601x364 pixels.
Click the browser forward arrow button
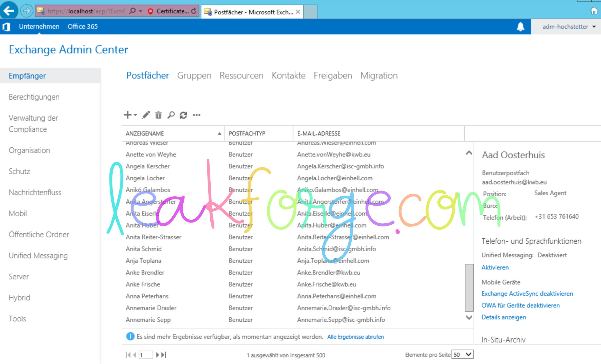pos(26,11)
